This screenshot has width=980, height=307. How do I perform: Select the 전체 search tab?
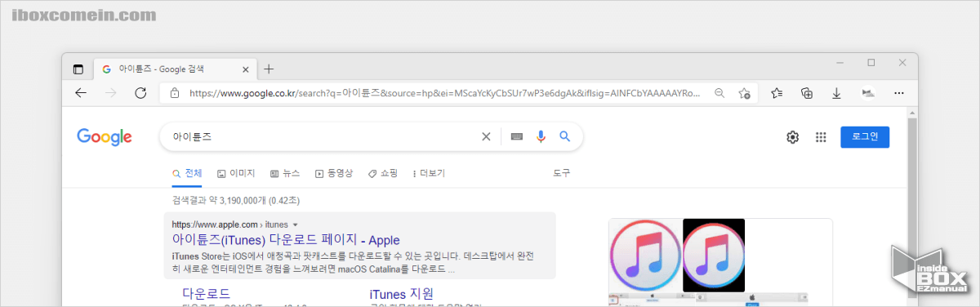click(x=187, y=173)
